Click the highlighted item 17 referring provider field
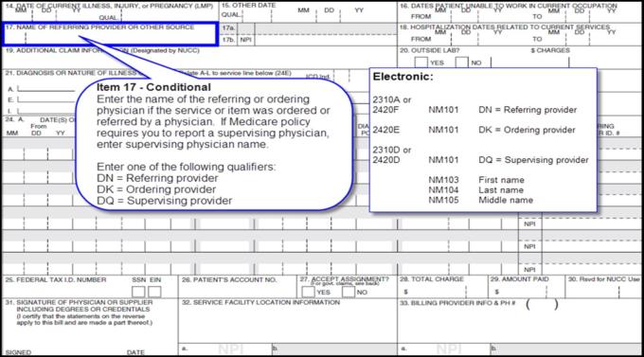The width and height of the screenshot is (644, 357). [x=111, y=34]
